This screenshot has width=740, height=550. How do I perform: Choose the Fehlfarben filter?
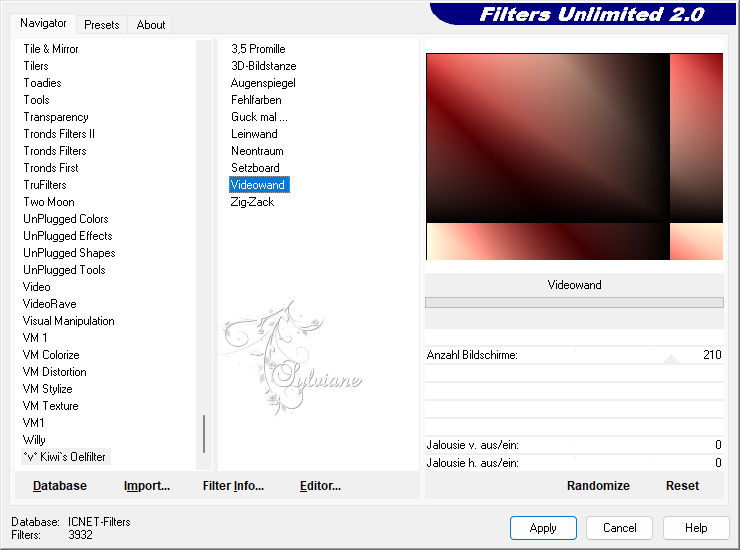click(x=256, y=100)
